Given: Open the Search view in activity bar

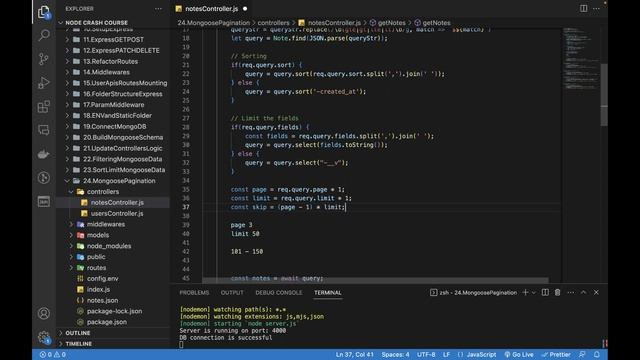Looking at the screenshot, I should coord(44,35).
